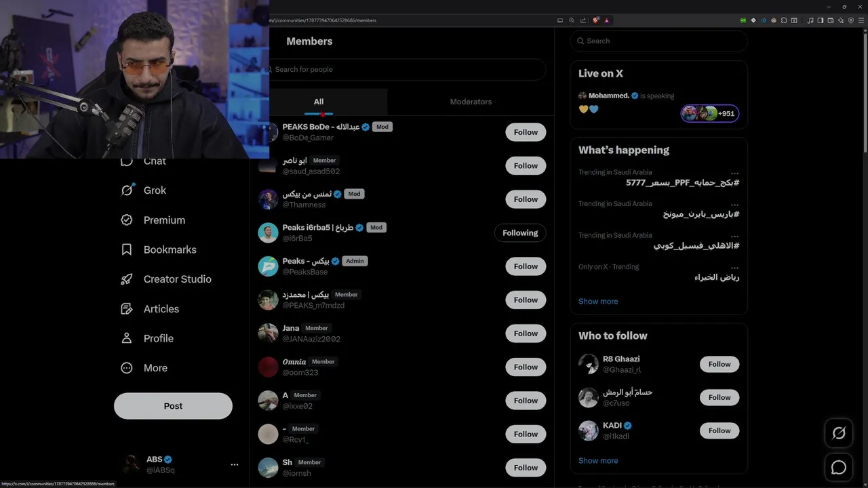Open the Peaks i6rba5 profile avatar
This screenshot has height=488, width=868.
(268, 232)
